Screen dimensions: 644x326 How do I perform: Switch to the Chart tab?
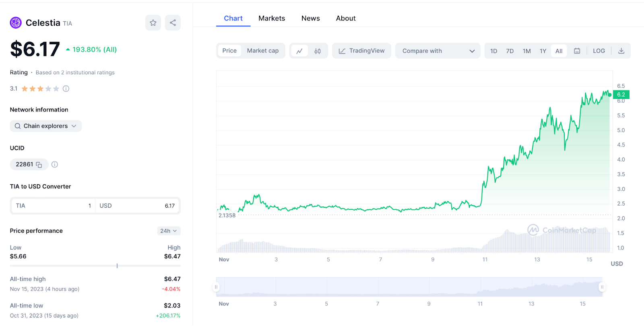233,19
